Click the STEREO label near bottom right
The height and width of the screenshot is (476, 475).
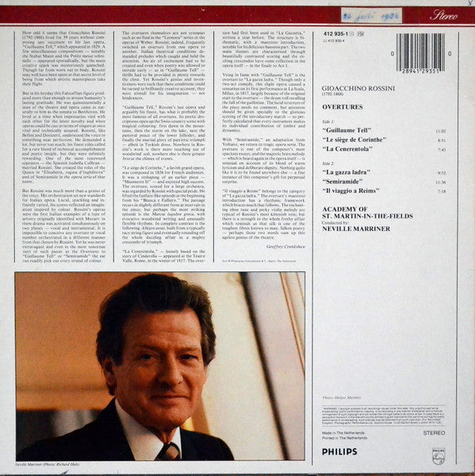tap(434, 433)
